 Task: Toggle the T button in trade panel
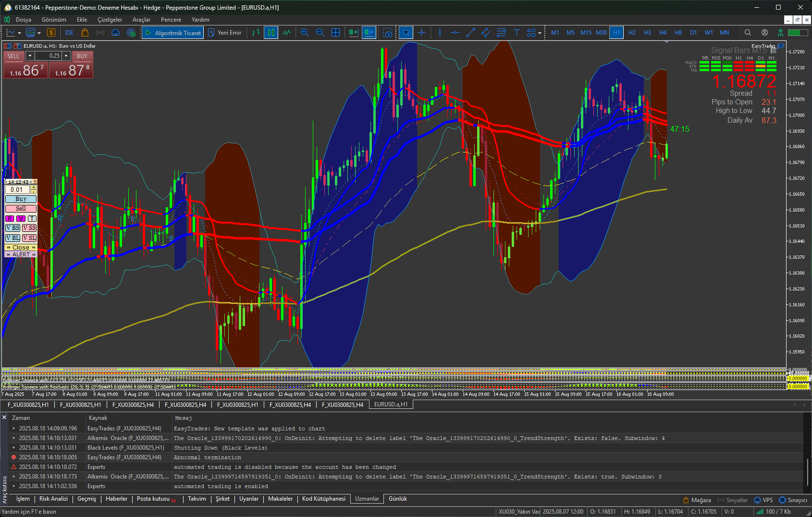(32, 218)
